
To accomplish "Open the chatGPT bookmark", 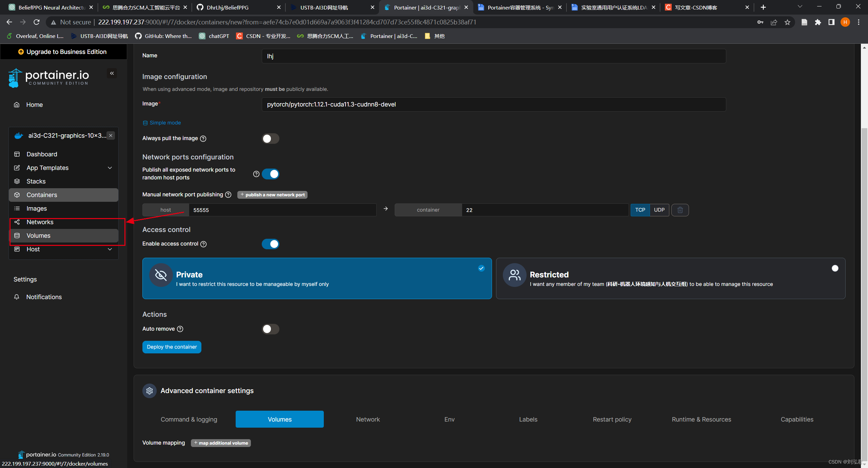I will [214, 36].
